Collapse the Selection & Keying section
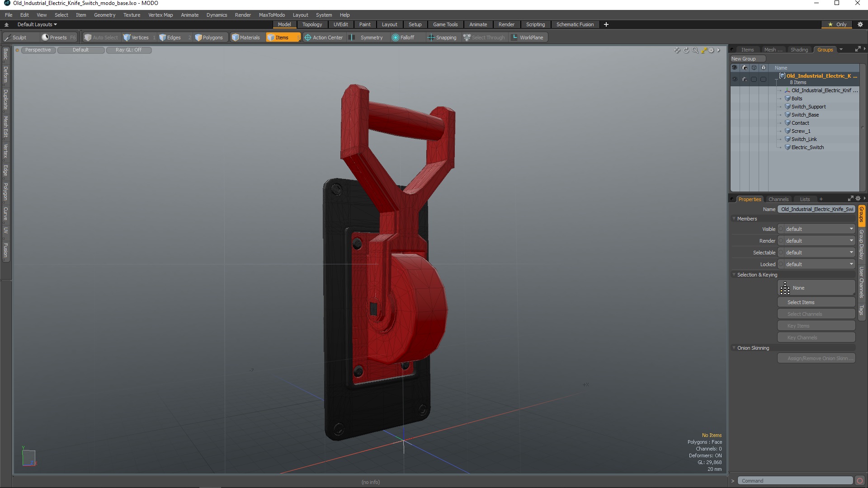Viewport: 868px width, 488px height. click(734, 275)
